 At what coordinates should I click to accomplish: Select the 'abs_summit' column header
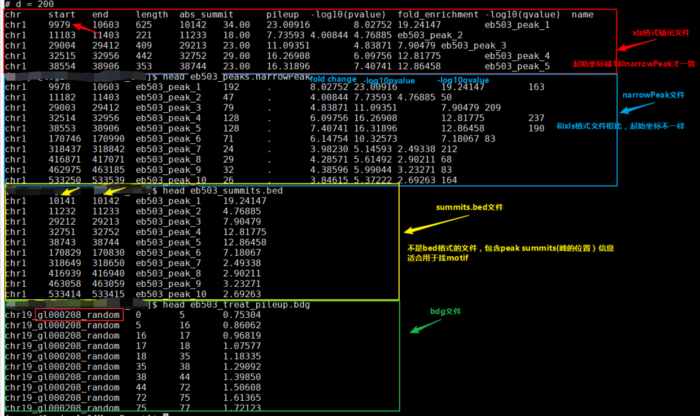point(206,15)
